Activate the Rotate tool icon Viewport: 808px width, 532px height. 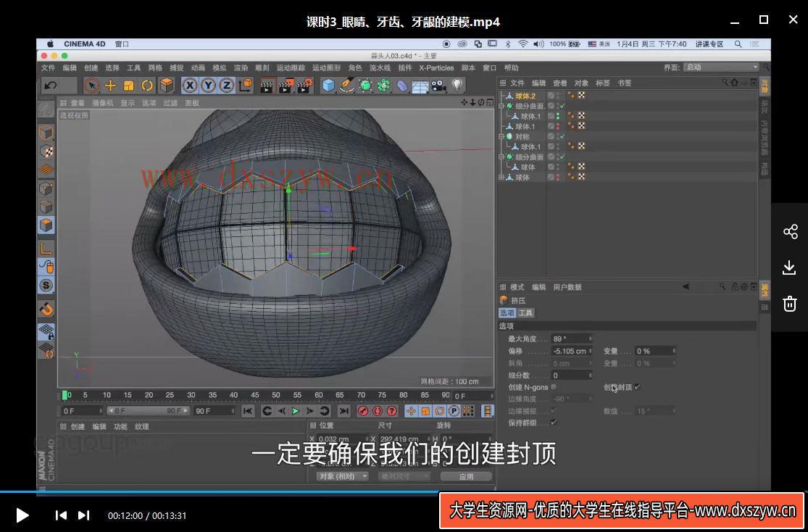147,86
